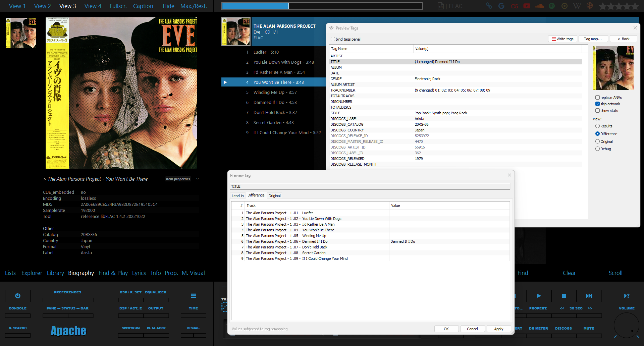Set the fifth star rating
Image resolution: width=644 pixels, height=346 pixels.
635,6
